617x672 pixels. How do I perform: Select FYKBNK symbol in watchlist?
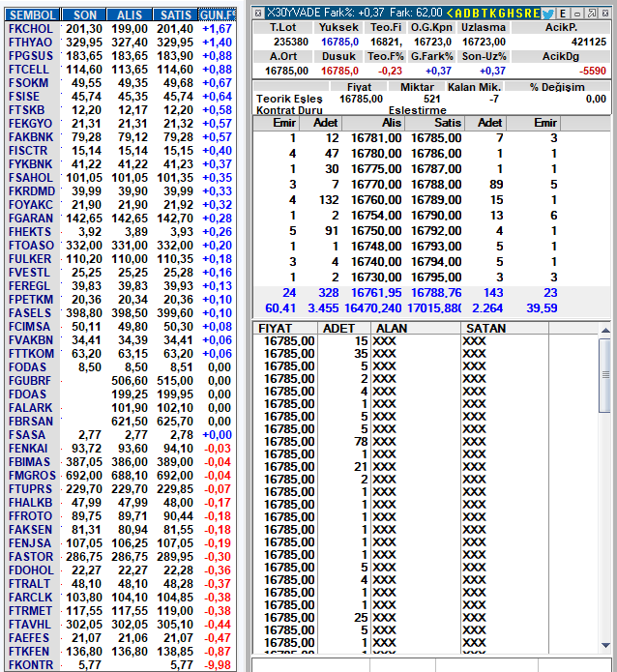click(x=30, y=164)
